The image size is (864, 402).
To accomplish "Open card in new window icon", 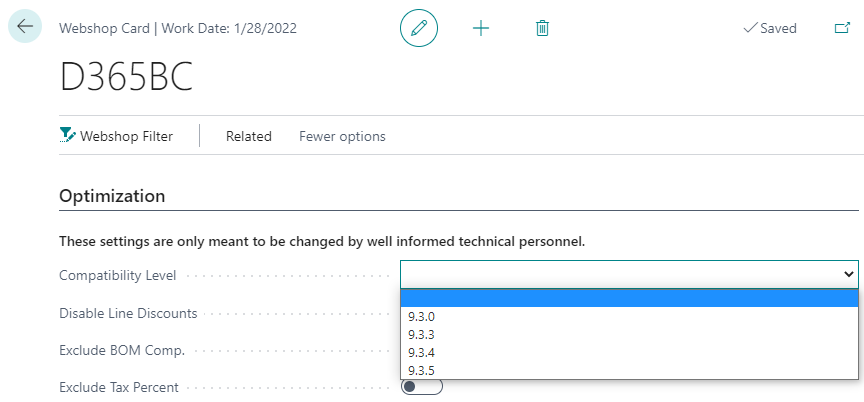I will click(842, 28).
